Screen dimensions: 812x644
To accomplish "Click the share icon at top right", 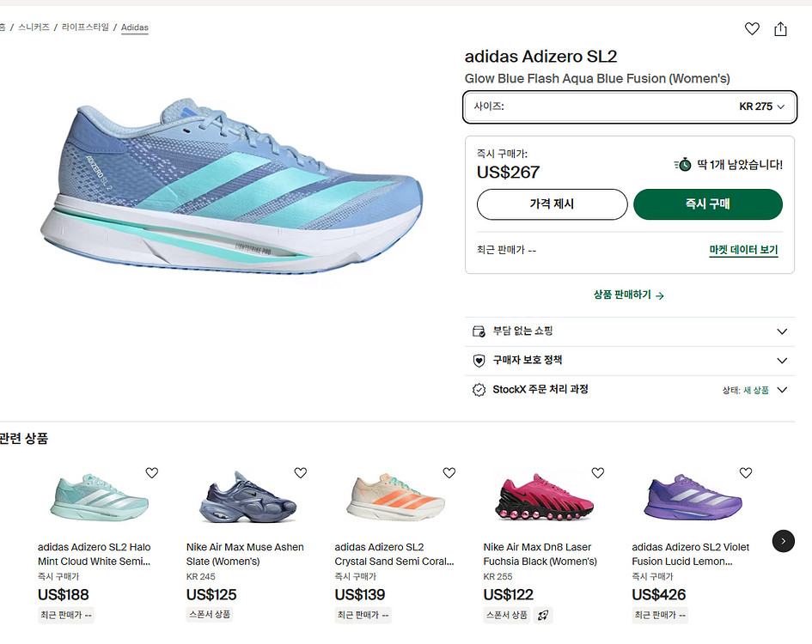I will coord(780,29).
